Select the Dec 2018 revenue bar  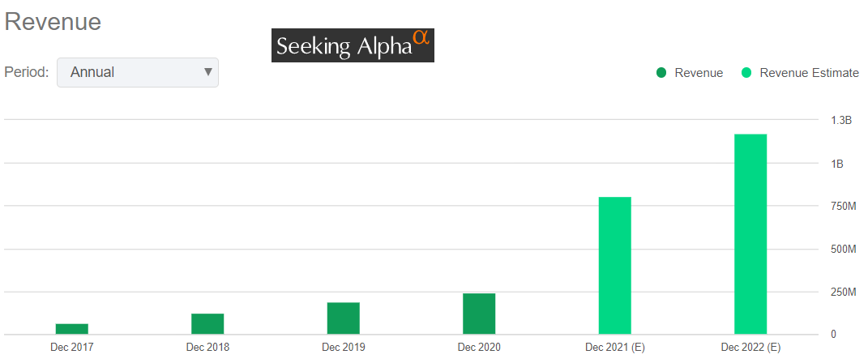[x=207, y=323]
